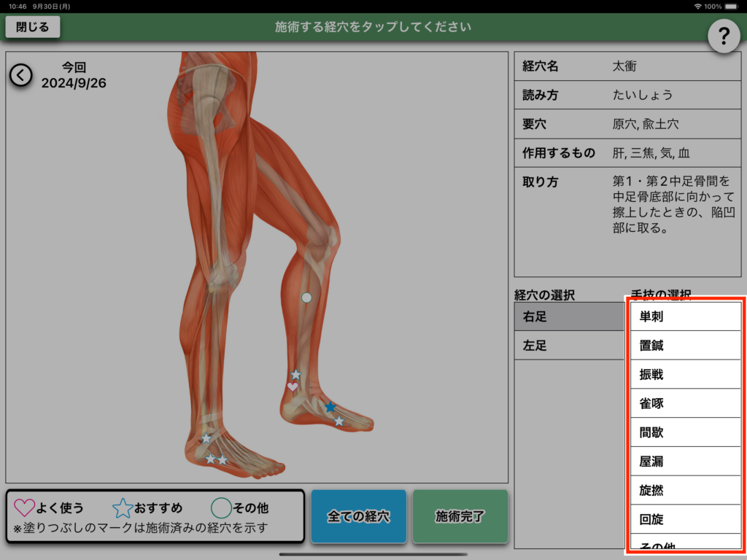Image resolution: width=747 pixels, height=560 pixels.
Task: Choose 単刺 from the technique dropdown
Action: [x=684, y=316]
